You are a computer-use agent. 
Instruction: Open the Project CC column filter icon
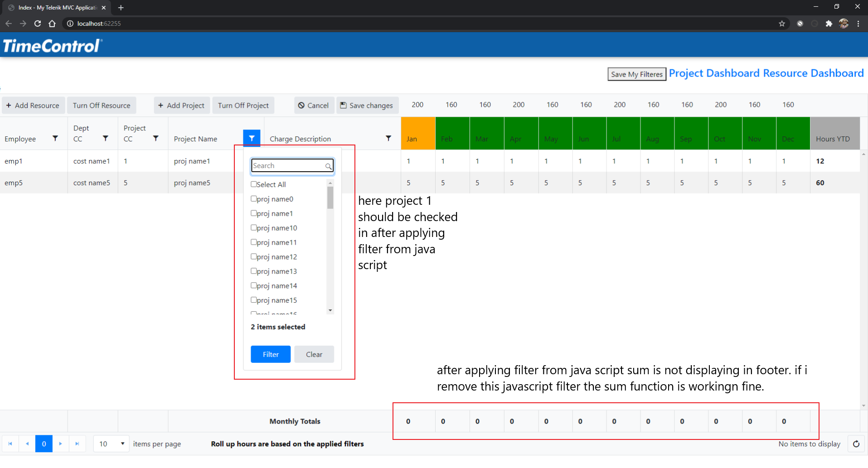point(155,139)
